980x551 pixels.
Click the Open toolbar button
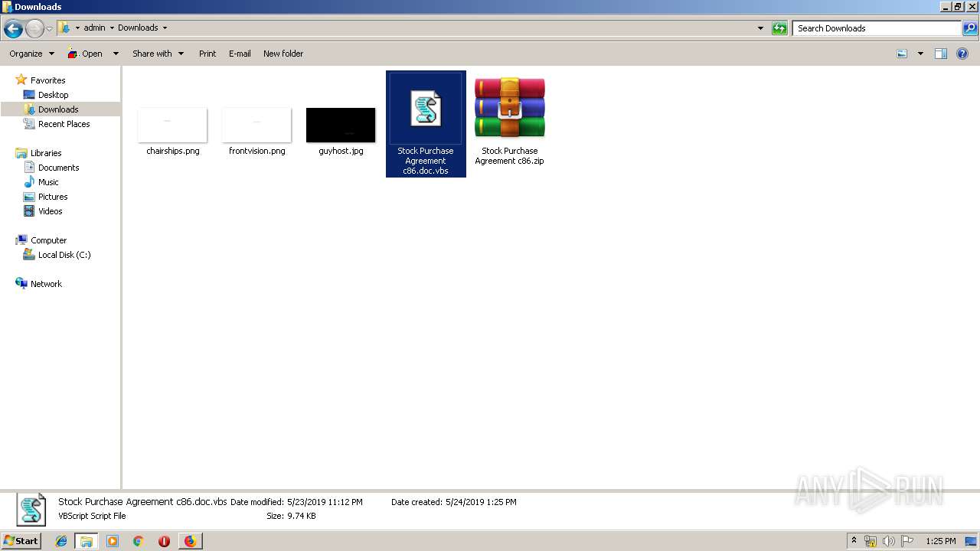pyautogui.click(x=85, y=54)
